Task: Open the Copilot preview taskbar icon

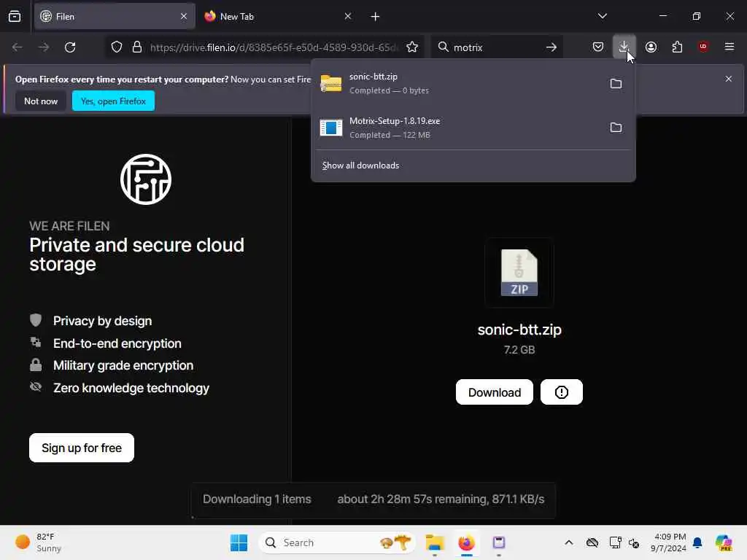Action: (724, 542)
